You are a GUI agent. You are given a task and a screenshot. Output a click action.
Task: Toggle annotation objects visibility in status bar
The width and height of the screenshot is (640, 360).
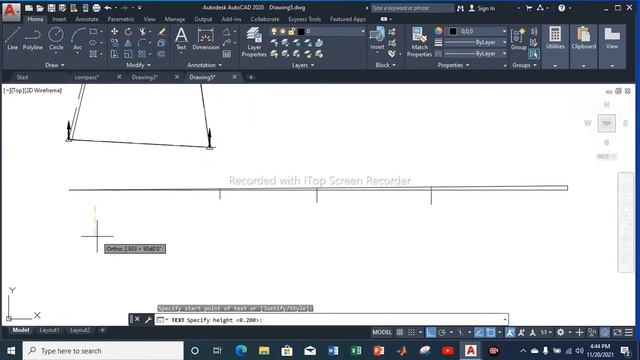pyautogui.click(x=510, y=332)
